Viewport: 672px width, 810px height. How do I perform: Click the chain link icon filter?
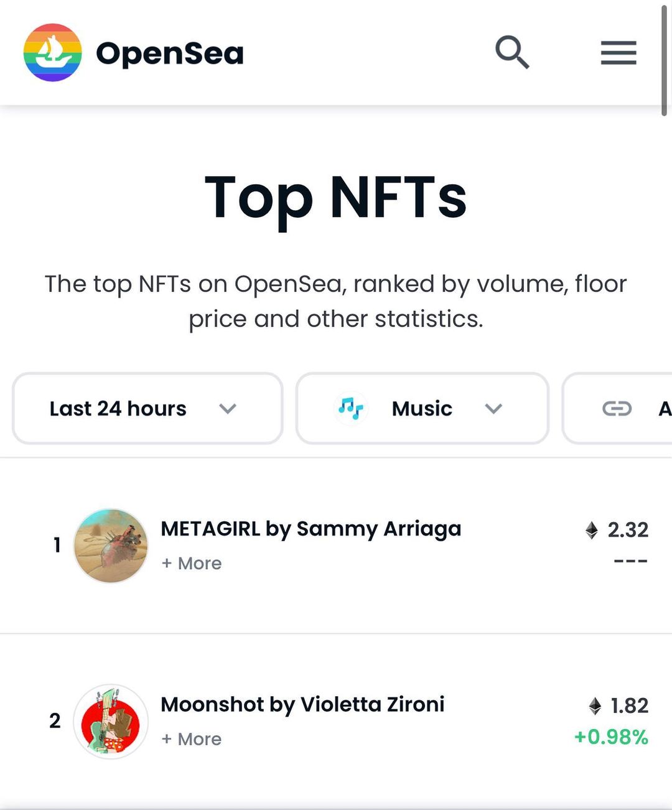(x=617, y=409)
